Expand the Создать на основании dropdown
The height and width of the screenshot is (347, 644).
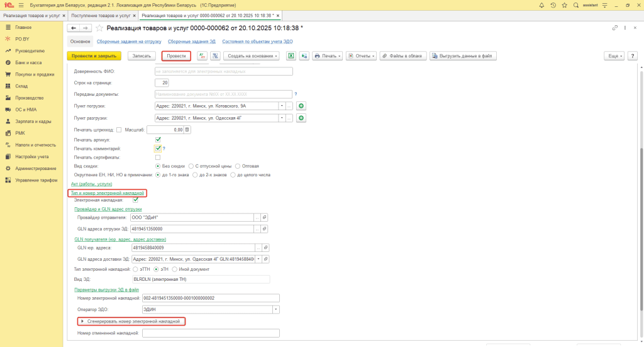point(252,55)
